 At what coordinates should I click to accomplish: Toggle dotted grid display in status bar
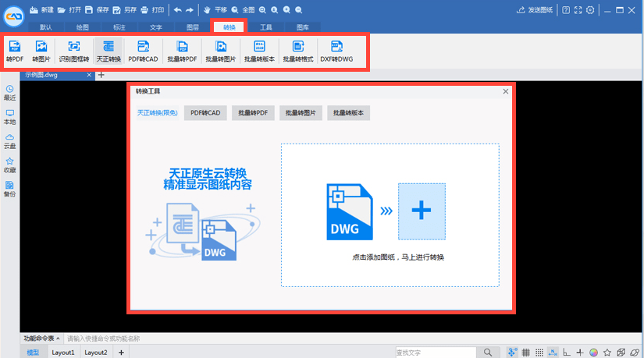pyautogui.click(x=539, y=353)
